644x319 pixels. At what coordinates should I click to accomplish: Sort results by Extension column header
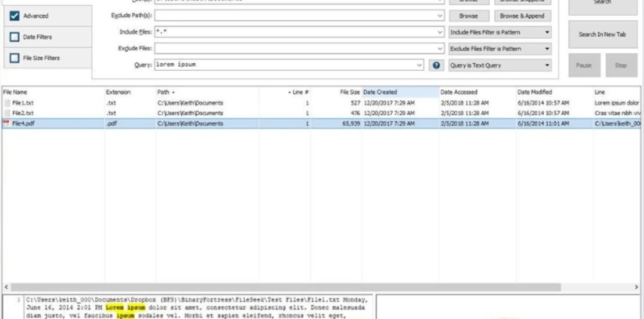tap(118, 92)
